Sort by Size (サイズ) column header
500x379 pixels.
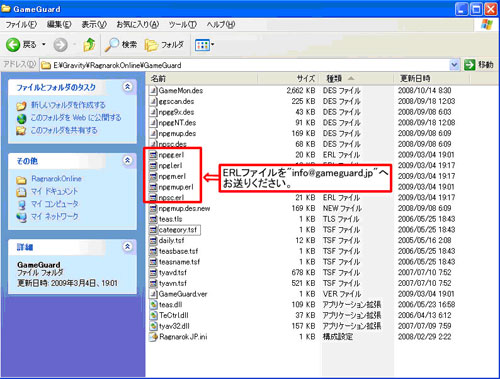click(x=288, y=79)
